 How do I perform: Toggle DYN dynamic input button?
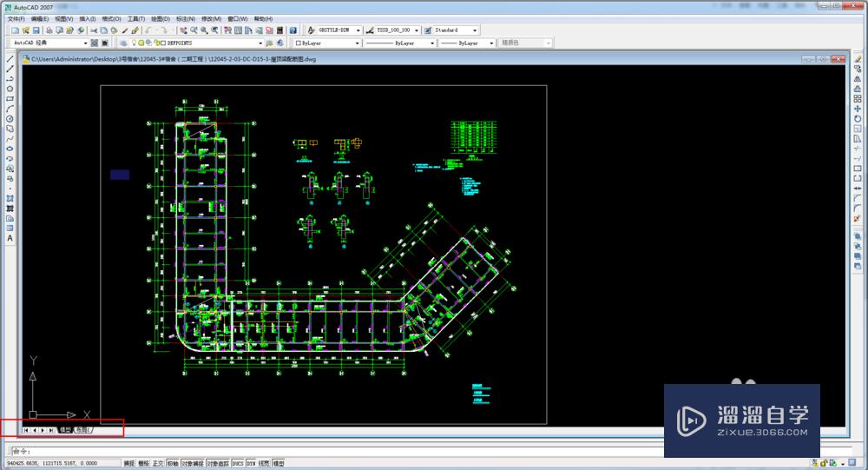(252, 463)
